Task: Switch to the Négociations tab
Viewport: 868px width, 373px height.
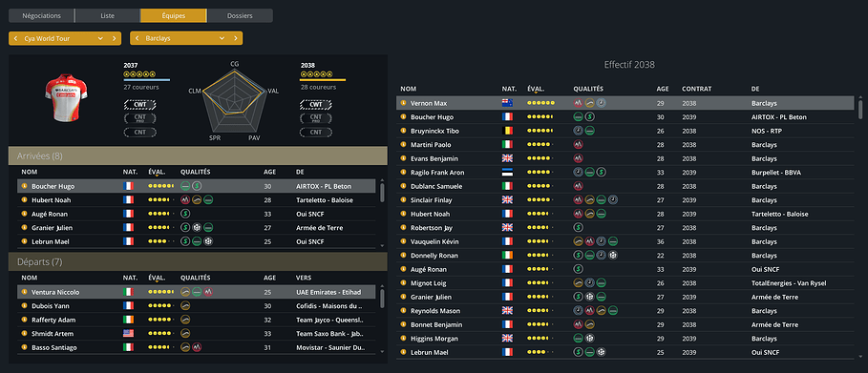Action: (x=41, y=15)
